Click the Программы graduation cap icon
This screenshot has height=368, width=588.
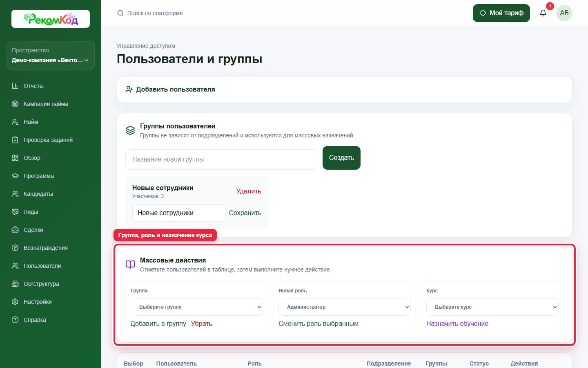tap(15, 176)
